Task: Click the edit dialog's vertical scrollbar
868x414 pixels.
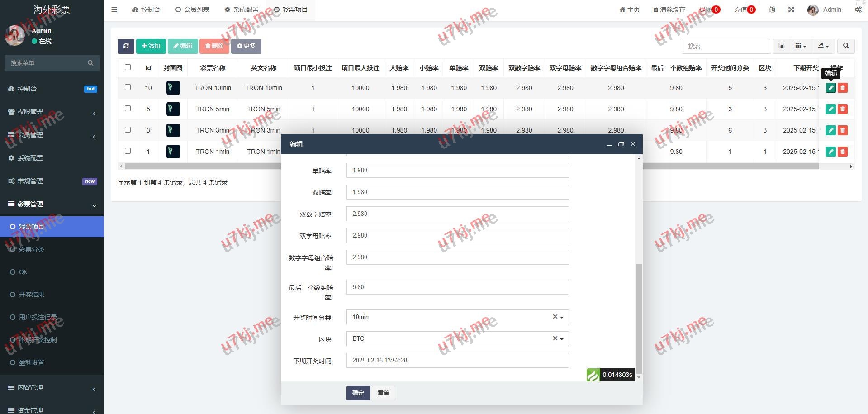Action: 639,317
